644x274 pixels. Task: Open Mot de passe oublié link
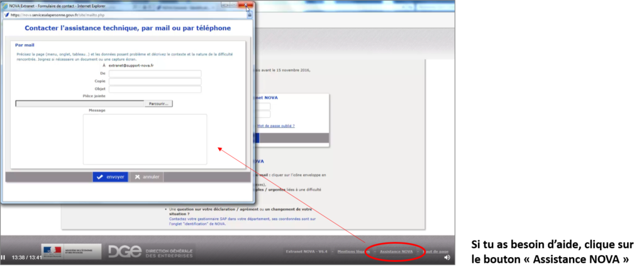tap(275, 126)
